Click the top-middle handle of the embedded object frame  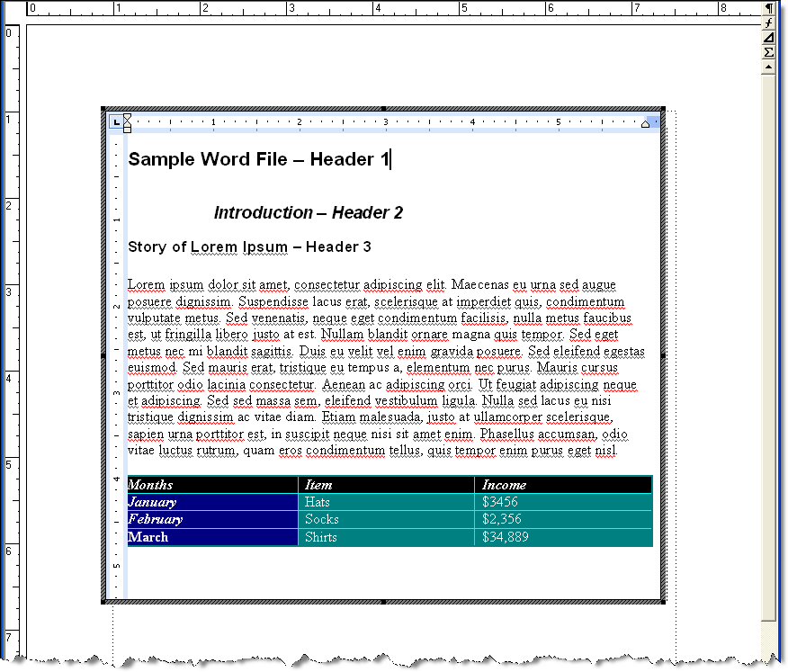coord(383,109)
